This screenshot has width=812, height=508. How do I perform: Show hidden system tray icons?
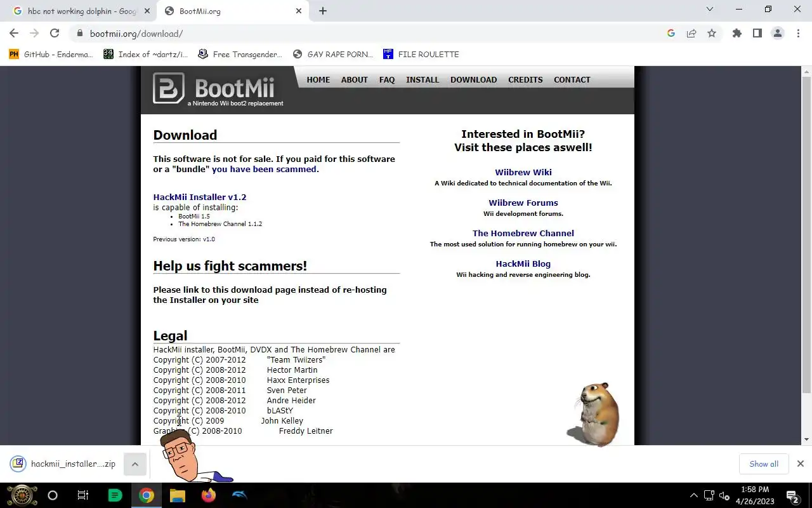tap(694, 495)
